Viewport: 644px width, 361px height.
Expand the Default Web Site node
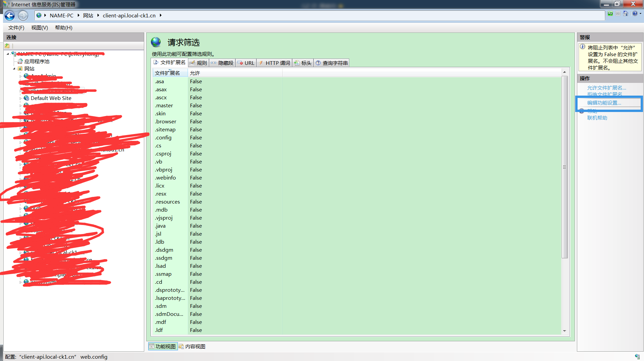(x=20, y=98)
